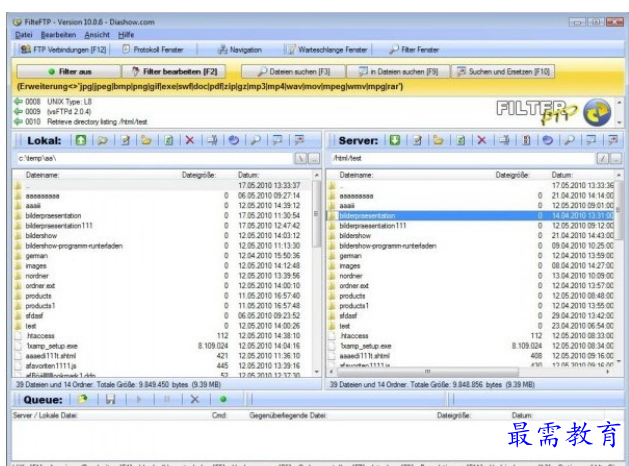The image size is (629, 466).
Task: Toggle the Filter aus button
Action: coord(65,71)
